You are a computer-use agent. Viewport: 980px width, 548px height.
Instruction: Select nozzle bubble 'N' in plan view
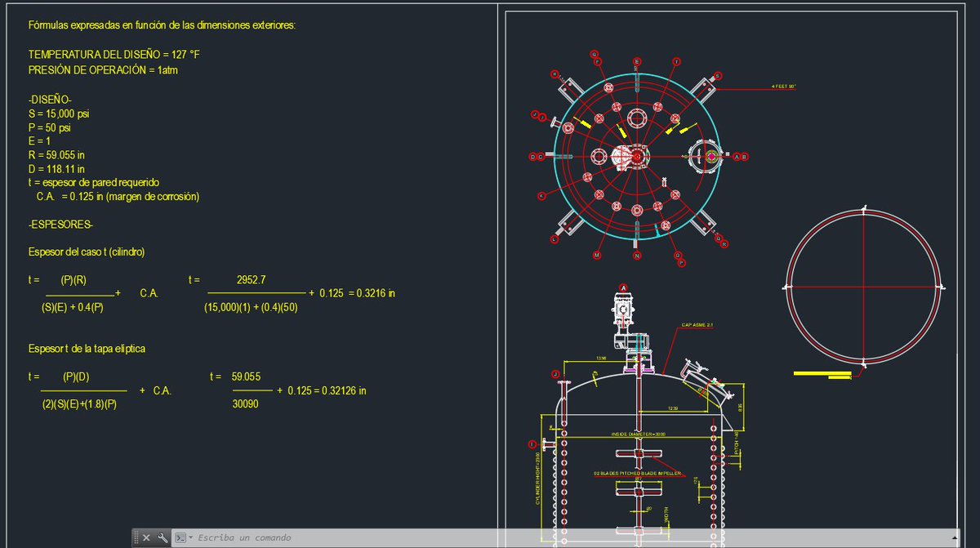pyautogui.click(x=637, y=256)
